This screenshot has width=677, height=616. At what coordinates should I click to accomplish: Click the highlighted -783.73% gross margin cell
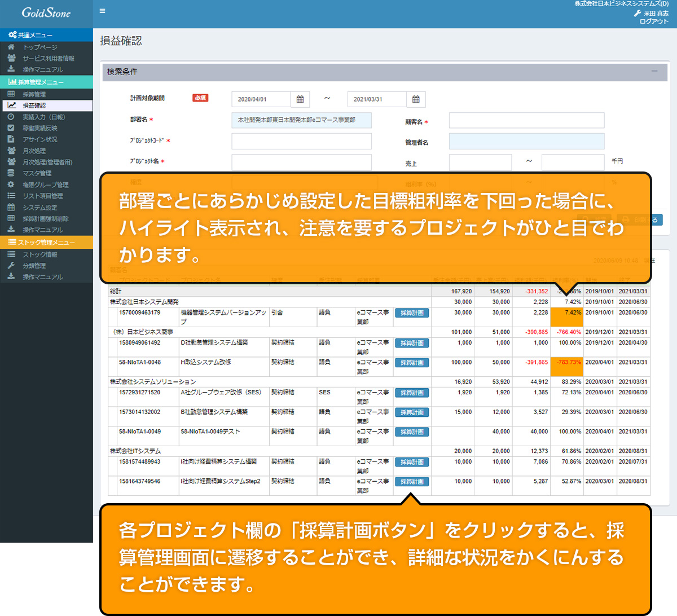tap(567, 367)
